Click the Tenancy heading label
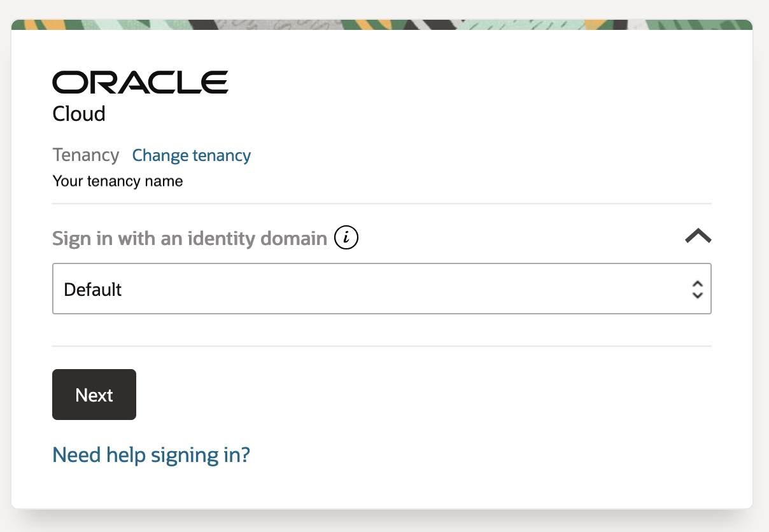 [85, 155]
